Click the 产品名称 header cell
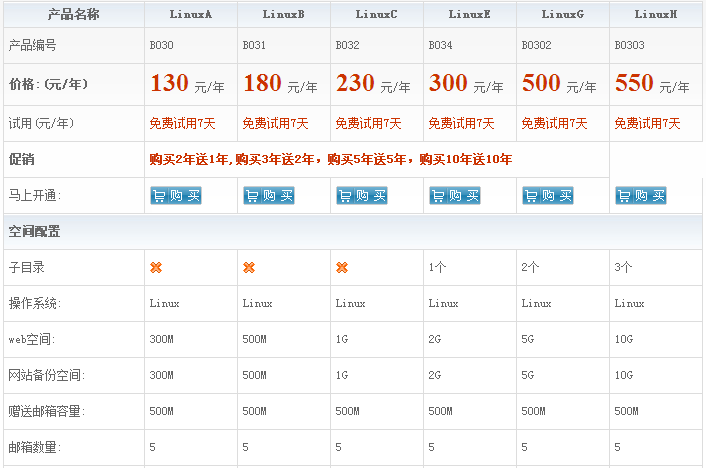This screenshot has width=706, height=468. coord(74,14)
